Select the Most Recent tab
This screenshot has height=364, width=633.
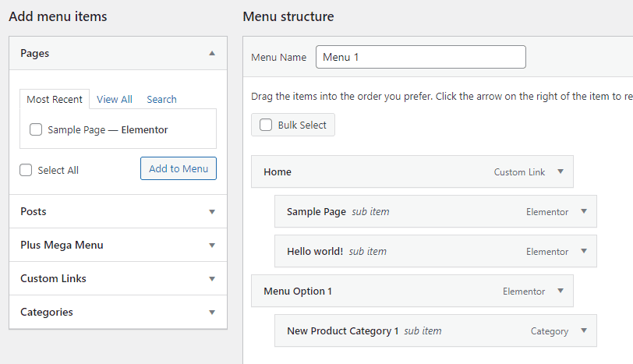[55, 99]
